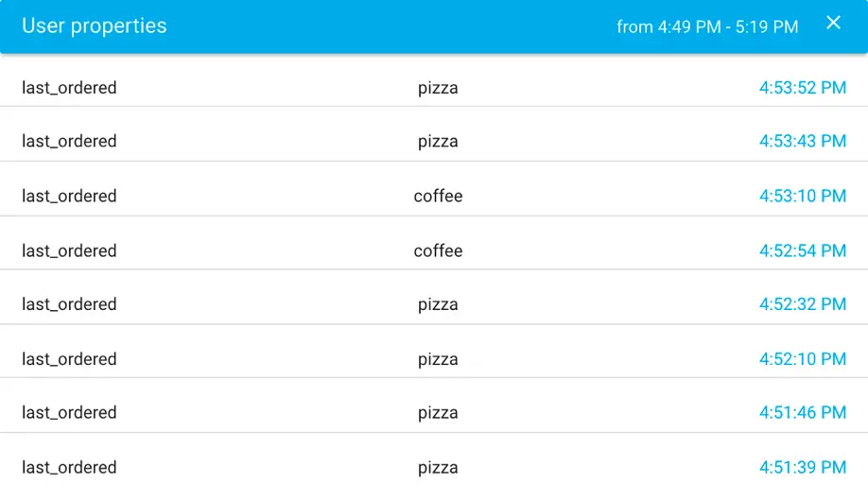Click the 4:52:10 PM timestamp

(802, 359)
